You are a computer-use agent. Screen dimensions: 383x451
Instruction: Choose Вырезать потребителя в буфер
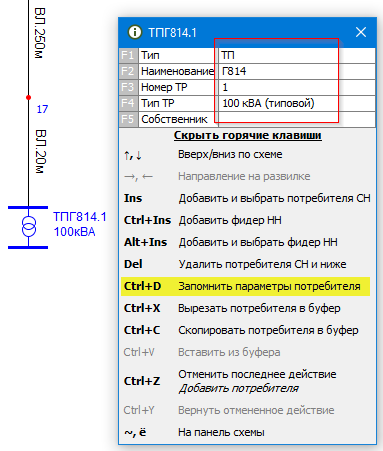[259, 308]
